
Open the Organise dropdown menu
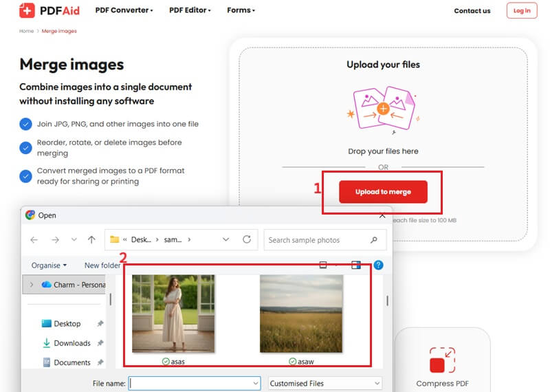tap(49, 265)
